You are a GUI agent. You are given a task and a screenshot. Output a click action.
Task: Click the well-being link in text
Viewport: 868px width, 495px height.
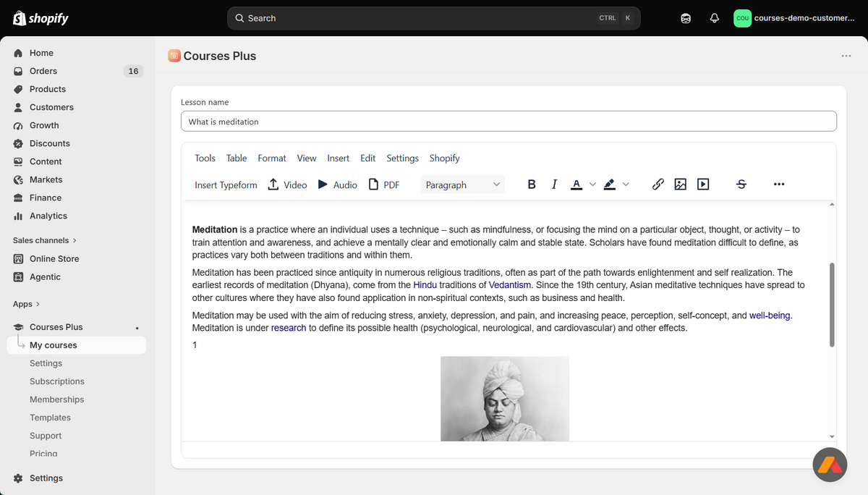(770, 316)
